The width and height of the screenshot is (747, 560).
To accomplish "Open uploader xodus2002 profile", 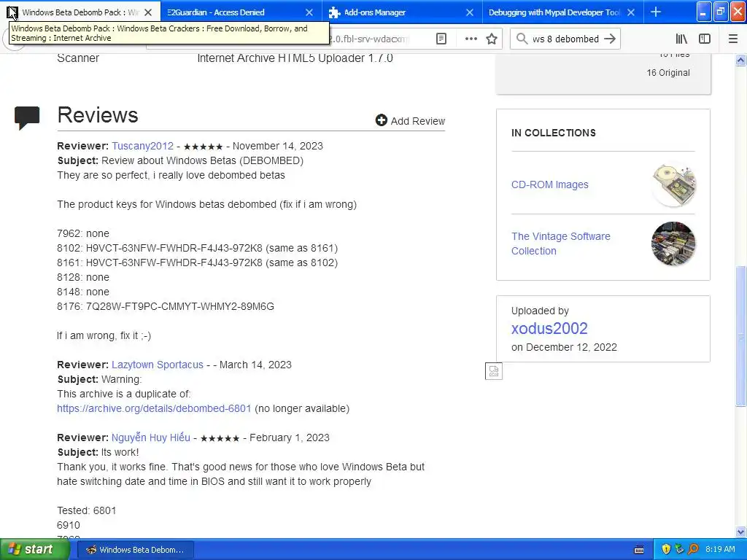I will (x=549, y=329).
